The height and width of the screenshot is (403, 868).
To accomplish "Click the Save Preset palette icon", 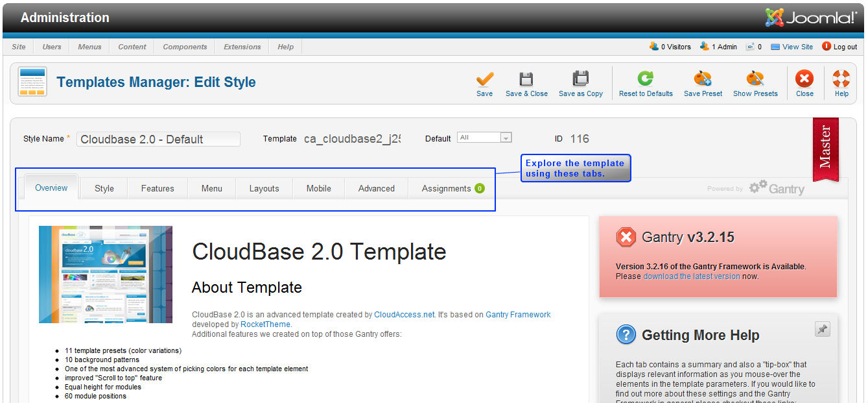I will [x=703, y=79].
